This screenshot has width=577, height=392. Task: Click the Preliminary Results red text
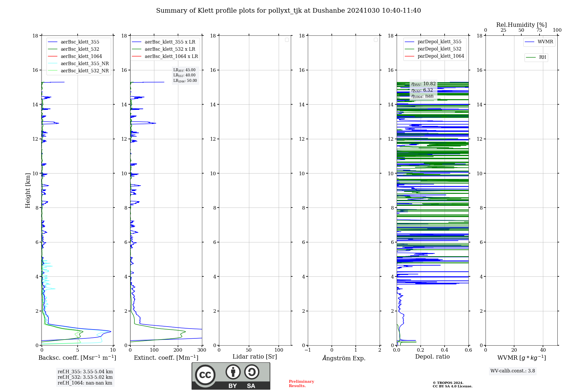tap(301, 384)
